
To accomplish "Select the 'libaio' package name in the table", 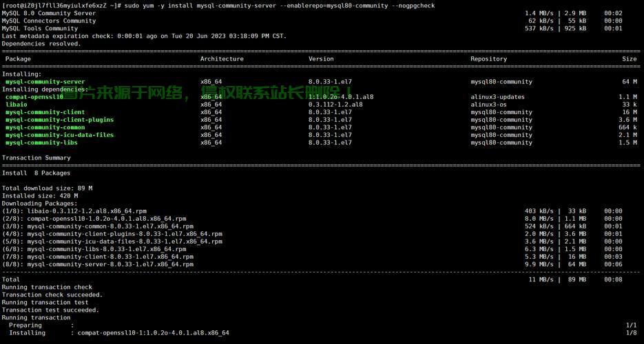I will (17, 105).
